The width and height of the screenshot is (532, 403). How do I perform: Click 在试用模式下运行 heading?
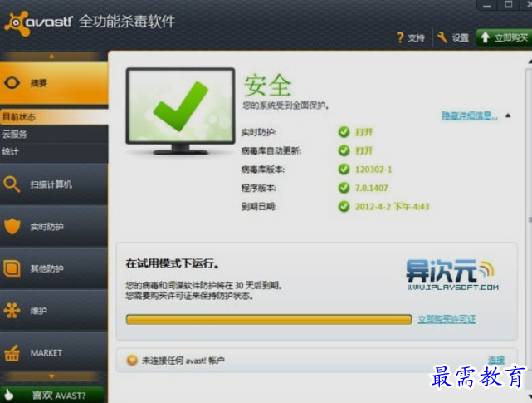(x=172, y=263)
